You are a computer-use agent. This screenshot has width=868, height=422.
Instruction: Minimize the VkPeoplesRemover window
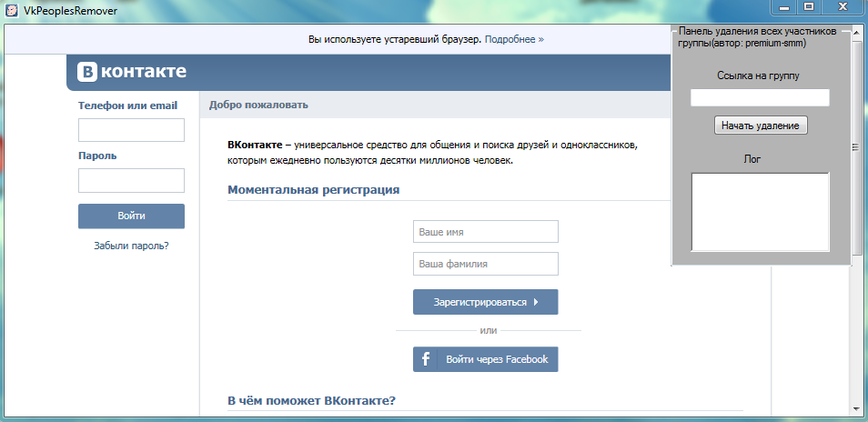[783, 7]
